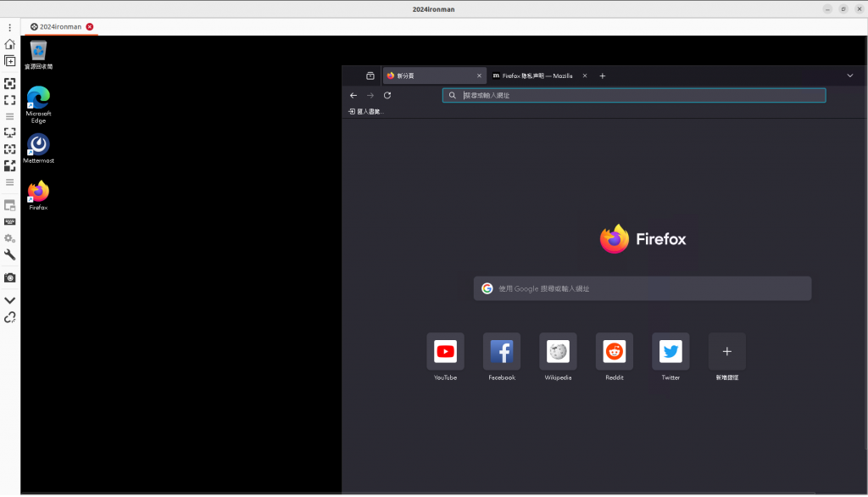Take a screenshot with the camera icon
This screenshot has width=868, height=497.
pos(9,277)
